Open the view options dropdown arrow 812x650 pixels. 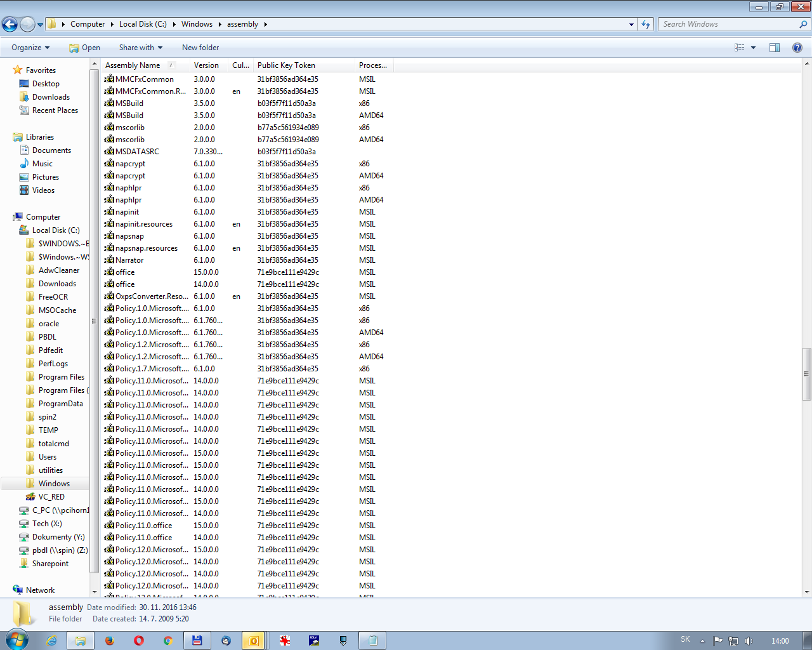(753, 48)
